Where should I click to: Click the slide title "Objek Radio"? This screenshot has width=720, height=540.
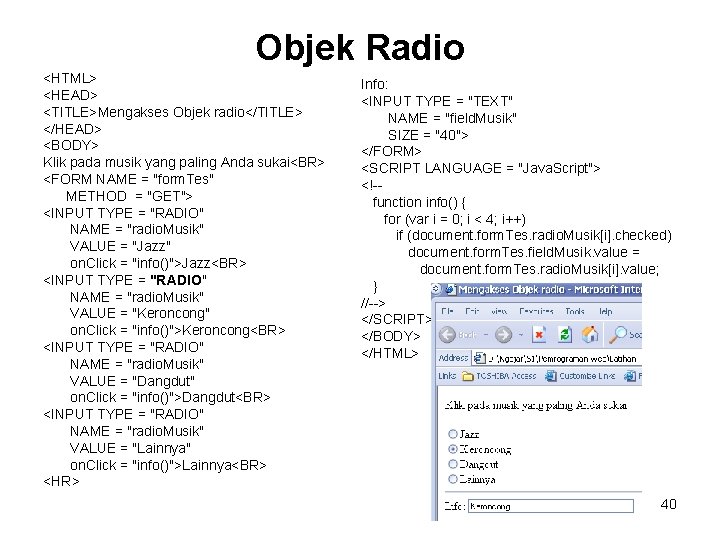tap(360, 48)
